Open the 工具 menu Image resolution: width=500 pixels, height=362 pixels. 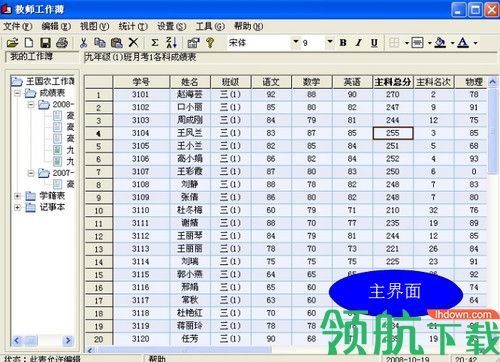[210, 26]
